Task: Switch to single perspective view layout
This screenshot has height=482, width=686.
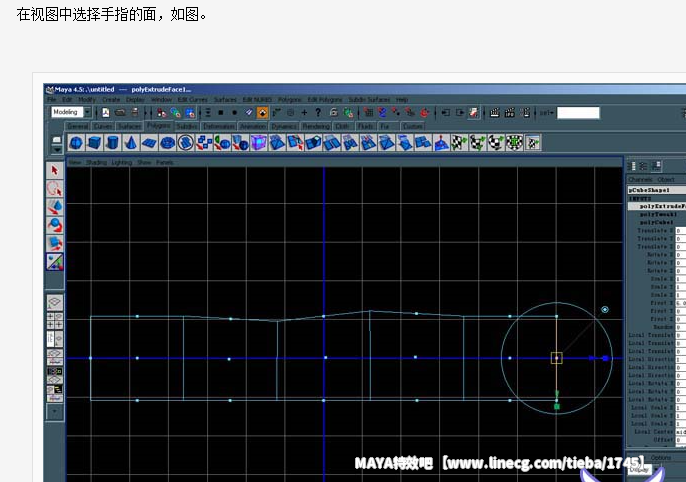Action: coord(55,302)
